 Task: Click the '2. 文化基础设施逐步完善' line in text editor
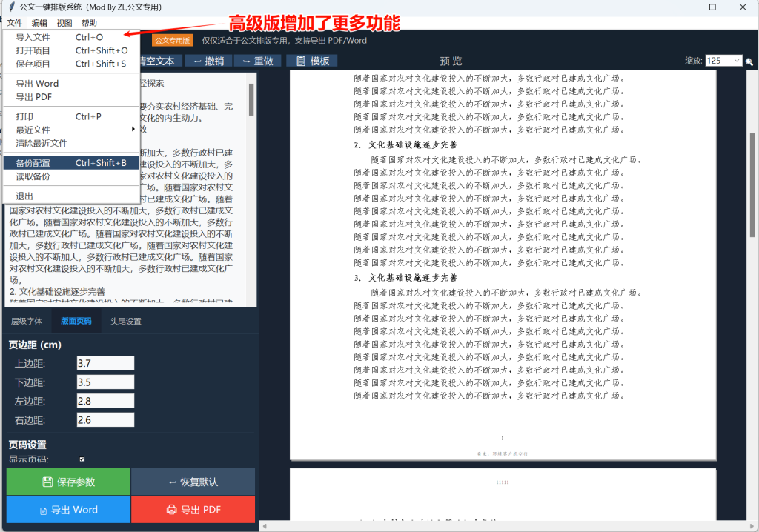pyautogui.click(x=57, y=291)
